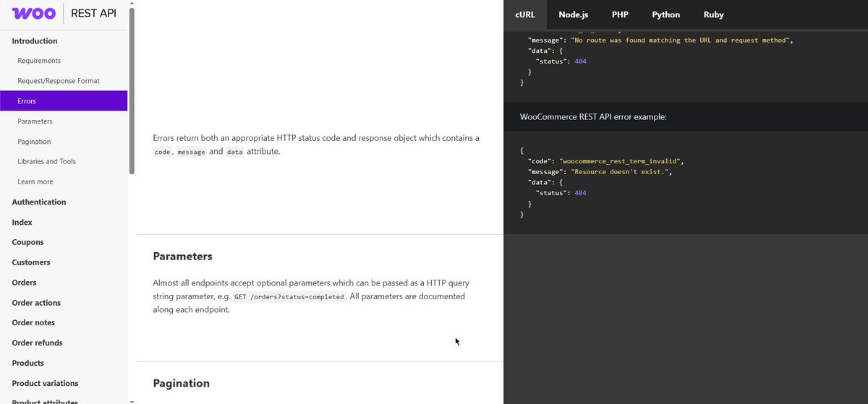Screen dimensions: 868x404
Task: Expand the Authentication section
Action: pyautogui.click(x=39, y=202)
